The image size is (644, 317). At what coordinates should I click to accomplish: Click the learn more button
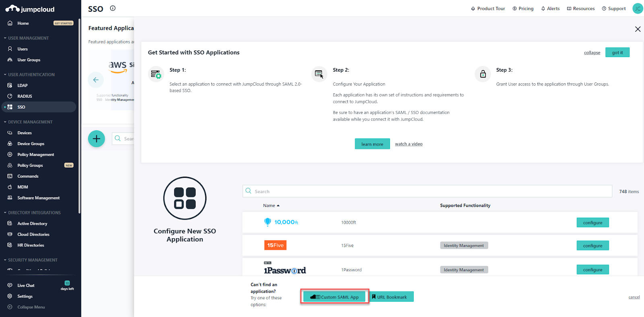372,144
